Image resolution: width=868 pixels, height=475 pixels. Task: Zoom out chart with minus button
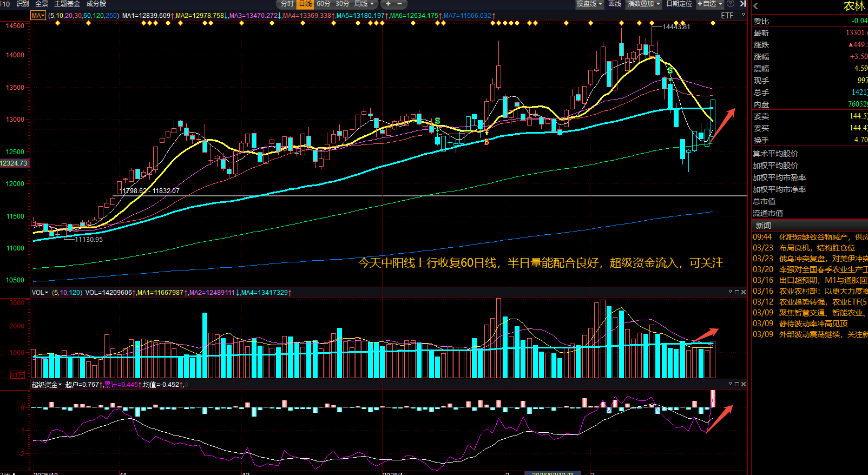pos(400,4)
